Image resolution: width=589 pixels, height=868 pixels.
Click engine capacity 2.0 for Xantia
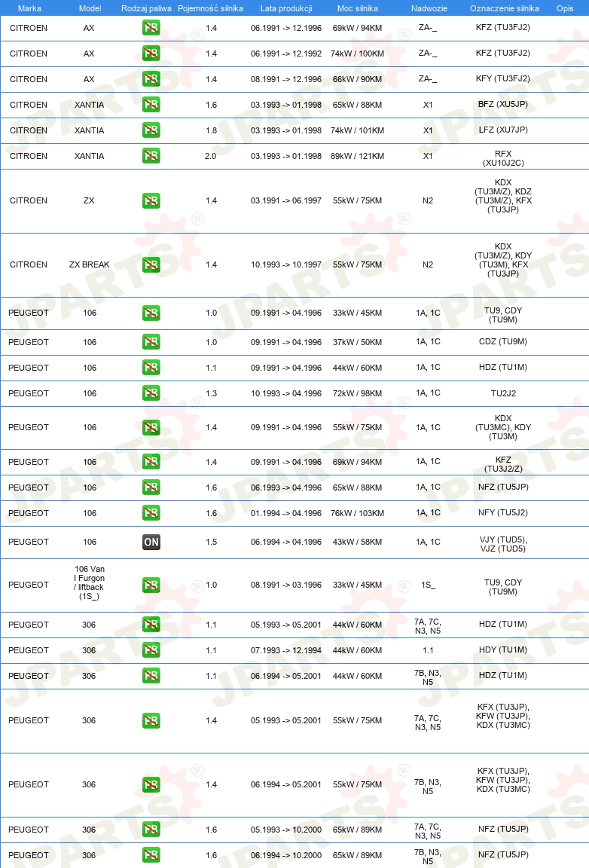click(210, 156)
